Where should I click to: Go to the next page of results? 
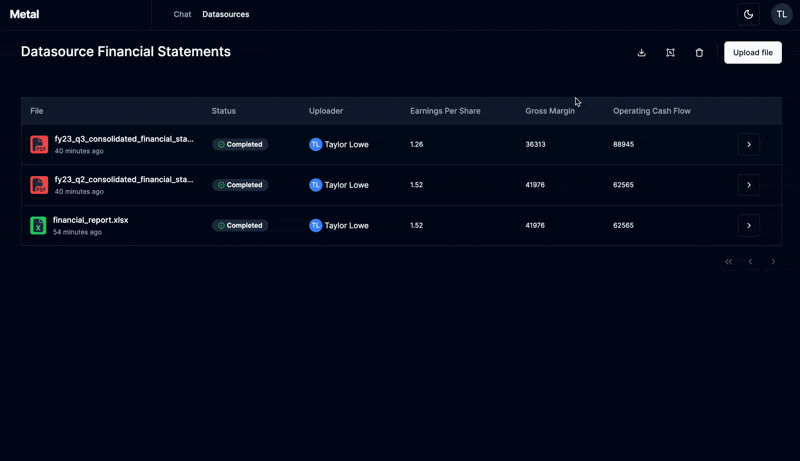pos(773,262)
